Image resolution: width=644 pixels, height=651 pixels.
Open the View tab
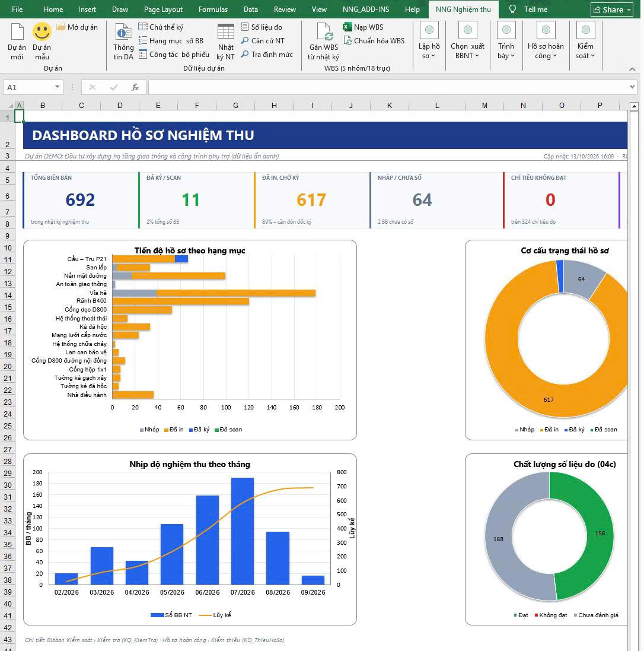point(319,9)
